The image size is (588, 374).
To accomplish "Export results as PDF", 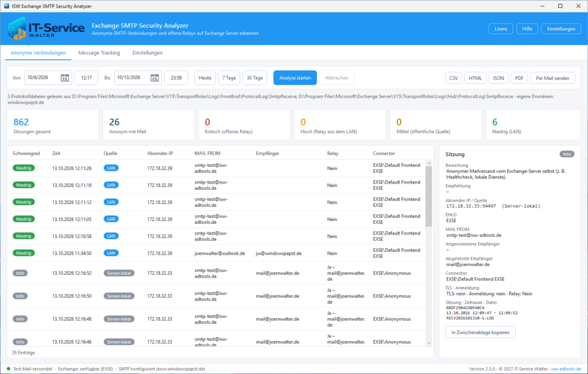I will (519, 78).
